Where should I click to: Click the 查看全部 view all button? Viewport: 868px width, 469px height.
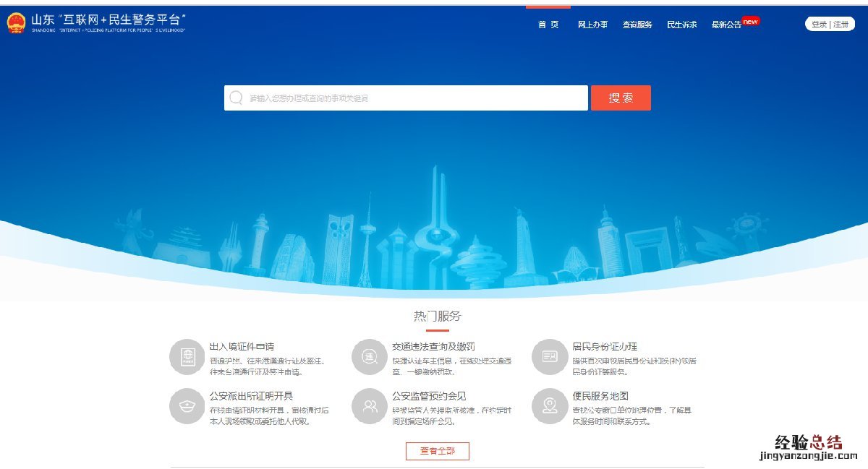coord(438,451)
